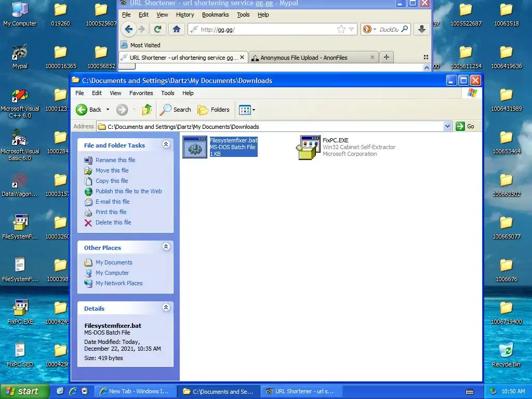This screenshot has height=399, width=532.
Task: Reload the page in Mypal browser
Action: [x=157, y=29]
